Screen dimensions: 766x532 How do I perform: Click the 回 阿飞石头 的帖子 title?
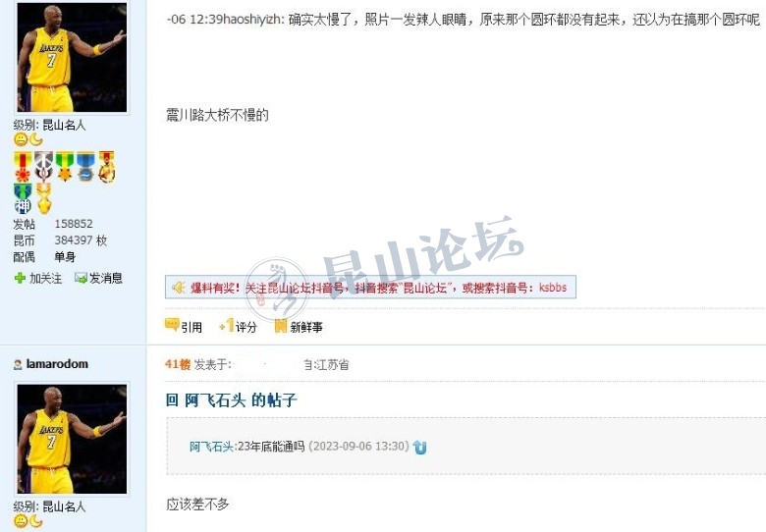[x=231, y=400]
